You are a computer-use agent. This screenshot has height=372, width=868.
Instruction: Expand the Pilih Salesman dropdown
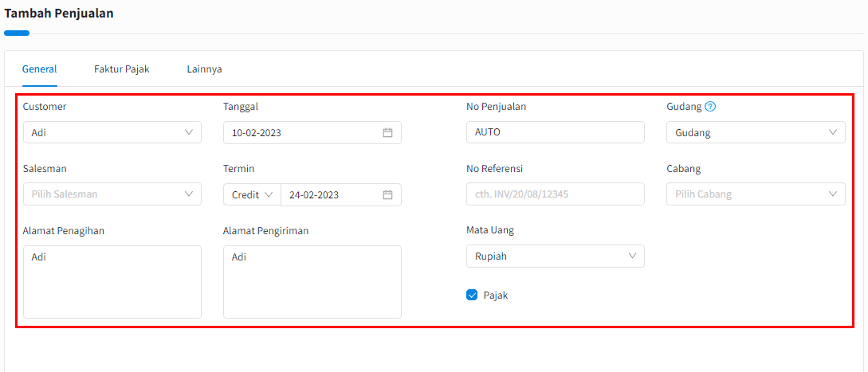pyautogui.click(x=112, y=194)
